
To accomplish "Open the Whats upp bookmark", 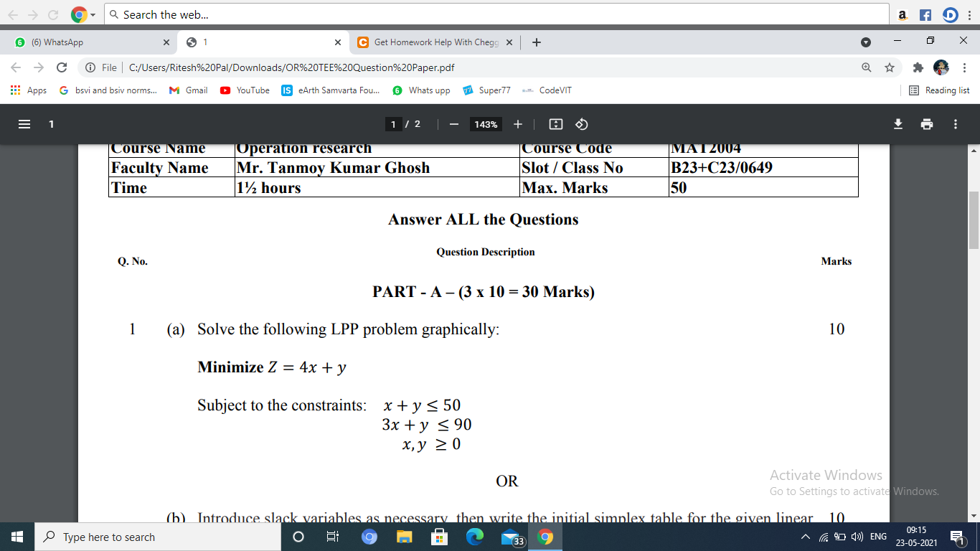I will pyautogui.click(x=421, y=90).
